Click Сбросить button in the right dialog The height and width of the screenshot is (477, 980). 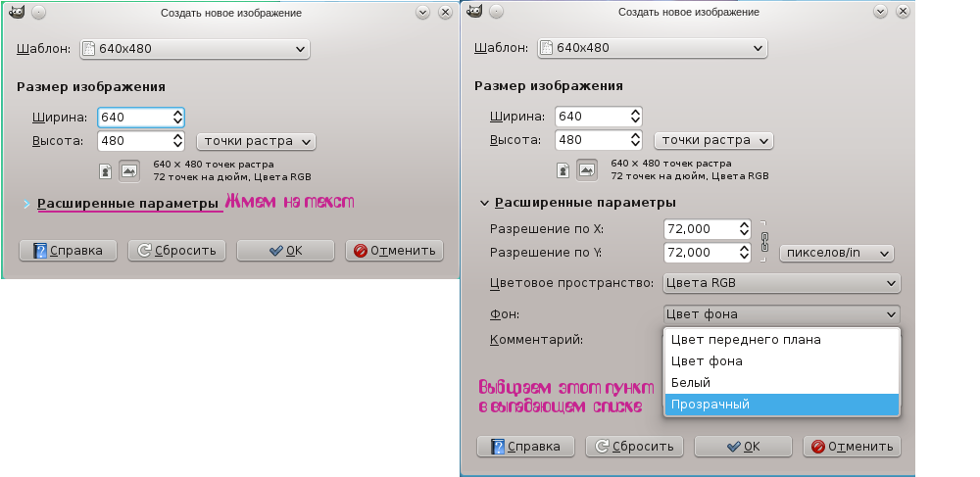tap(634, 447)
